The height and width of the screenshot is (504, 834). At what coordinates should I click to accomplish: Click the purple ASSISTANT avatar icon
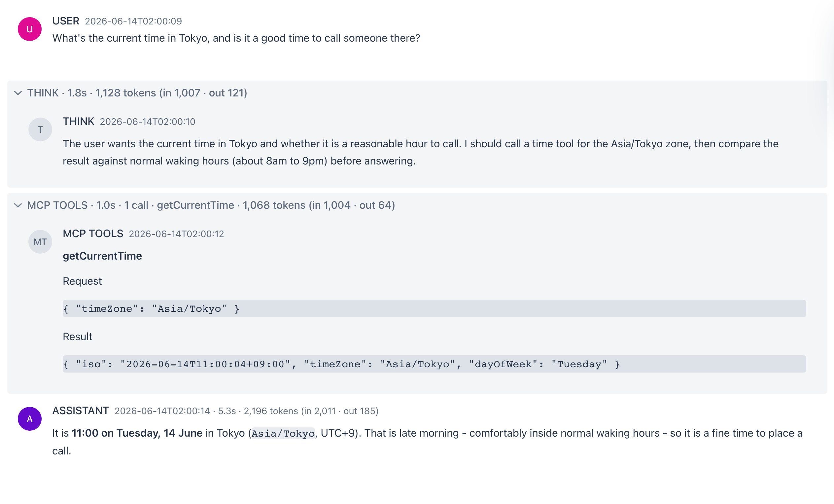pos(29,419)
